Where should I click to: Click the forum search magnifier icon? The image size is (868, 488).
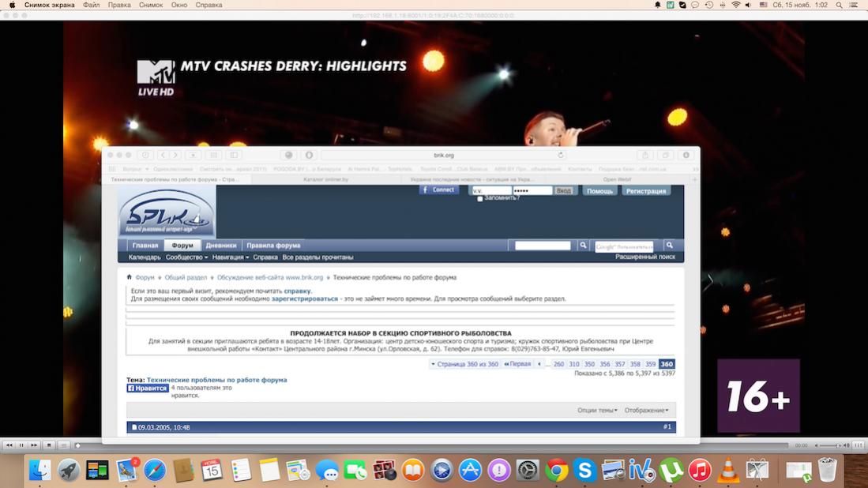tap(583, 246)
